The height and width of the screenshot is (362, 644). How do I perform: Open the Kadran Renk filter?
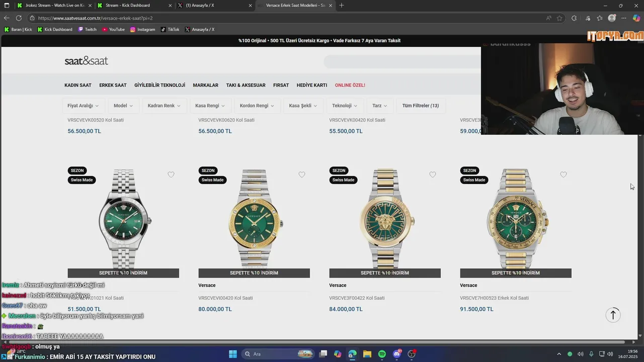click(165, 106)
